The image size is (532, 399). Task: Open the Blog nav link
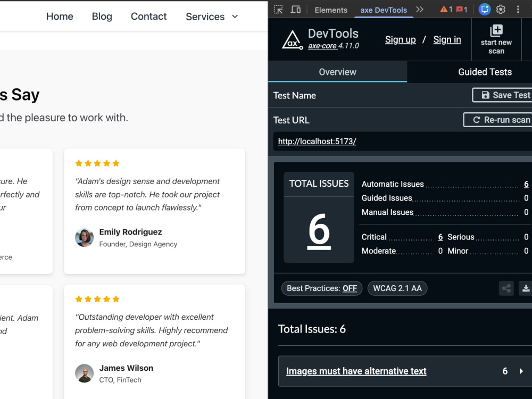[102, 16]
